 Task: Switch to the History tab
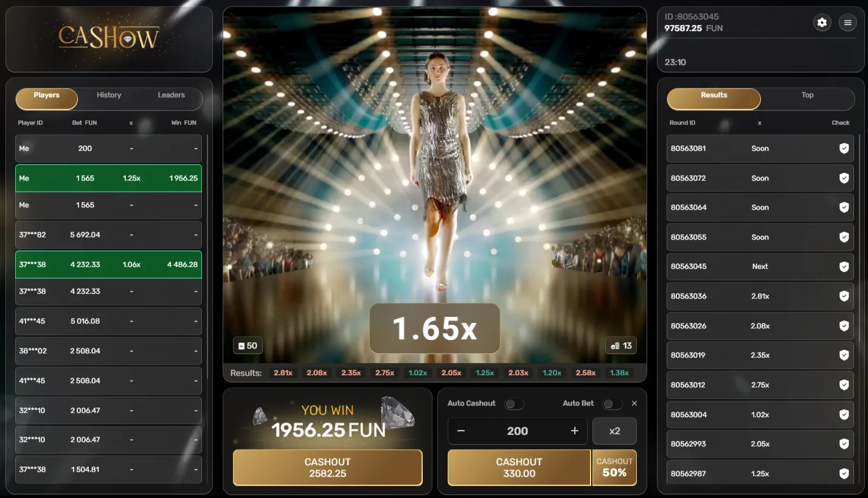click(109, 95)
